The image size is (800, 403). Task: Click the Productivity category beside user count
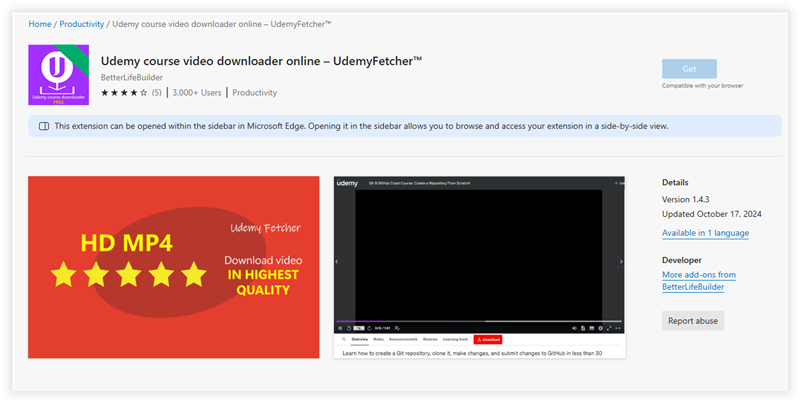(x=255, y=93)
